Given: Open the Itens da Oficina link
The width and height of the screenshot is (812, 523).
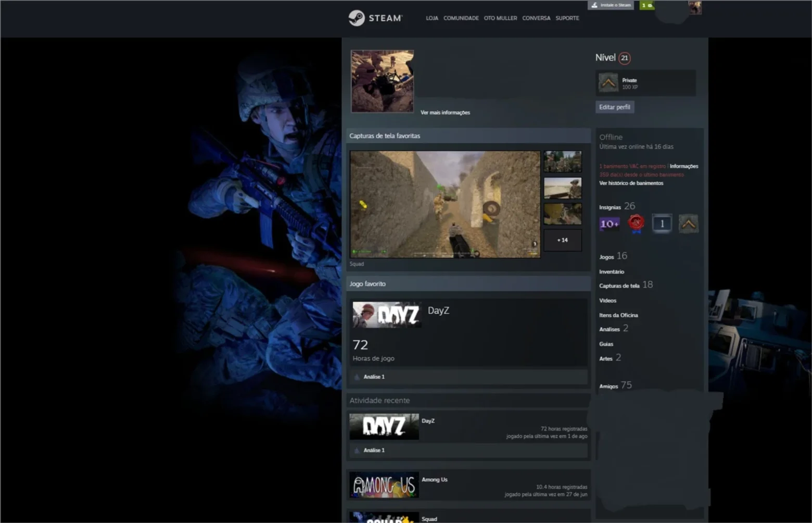Looking at the screenshot, I should [618, 315].
